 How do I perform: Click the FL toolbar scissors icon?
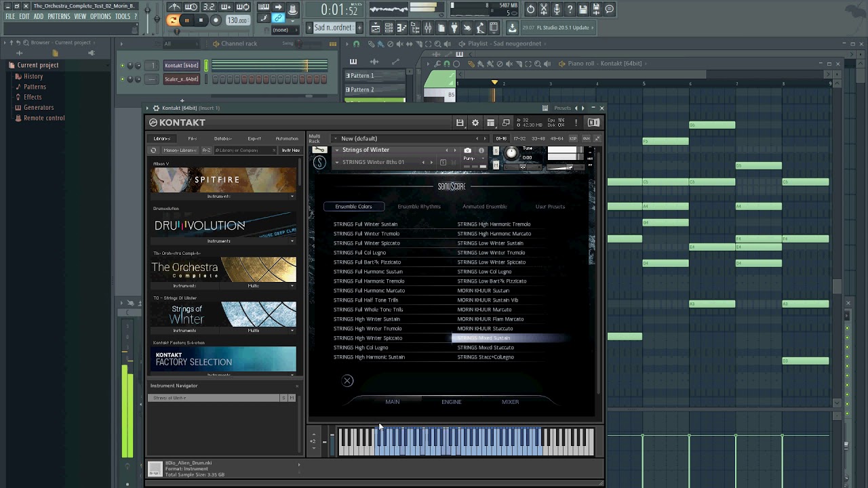543,9
